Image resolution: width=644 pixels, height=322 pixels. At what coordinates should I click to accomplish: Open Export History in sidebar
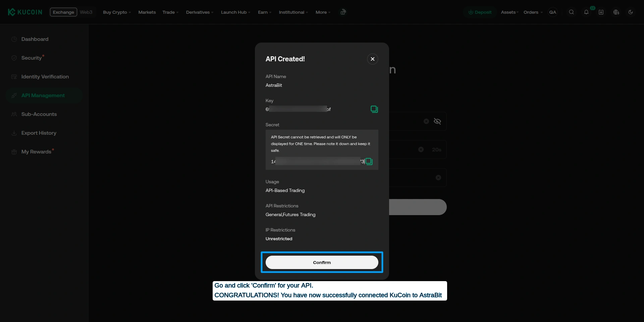coord(44,133)
